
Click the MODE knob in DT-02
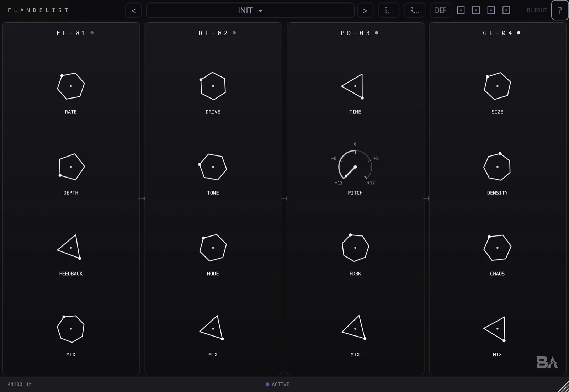(213, 248)
